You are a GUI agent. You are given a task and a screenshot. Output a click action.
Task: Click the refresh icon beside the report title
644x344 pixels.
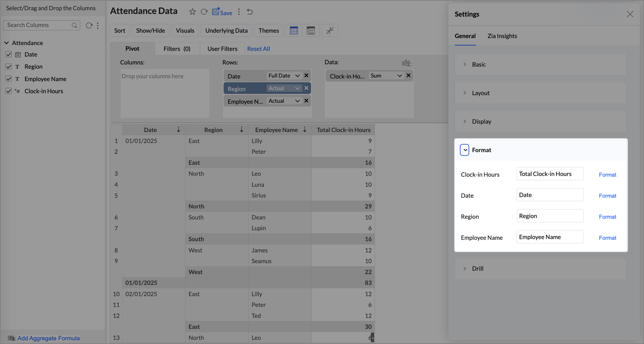pyautogui.click(x=204, y=12)
